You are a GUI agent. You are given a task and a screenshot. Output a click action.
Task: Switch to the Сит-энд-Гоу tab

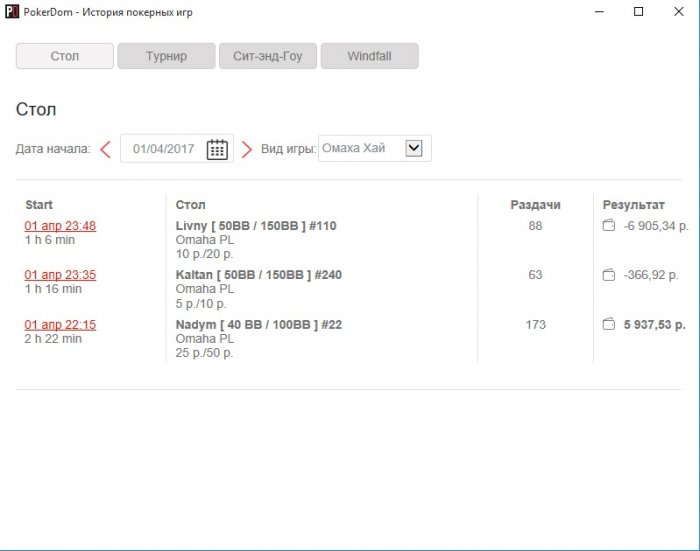click(x=268, y=56)
